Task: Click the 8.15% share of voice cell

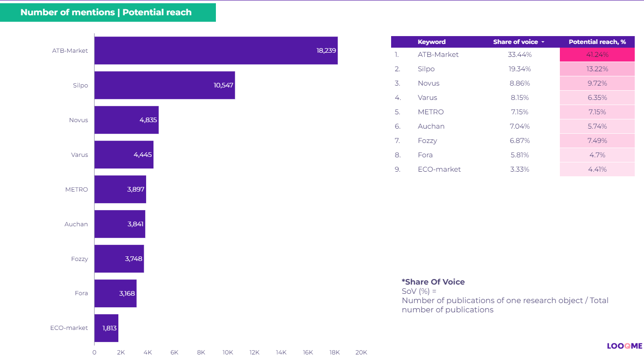Action: click(x=520, y=98)
